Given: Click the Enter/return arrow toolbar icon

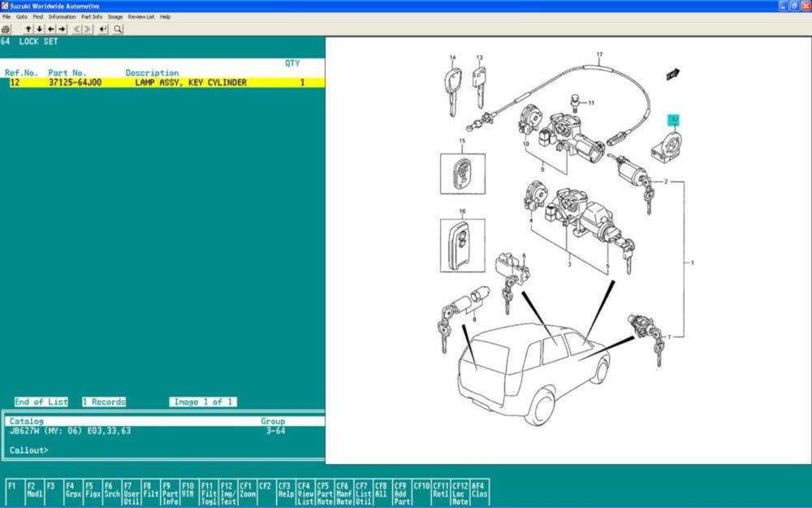Looking at the screenshot, I should coord(103,29).
